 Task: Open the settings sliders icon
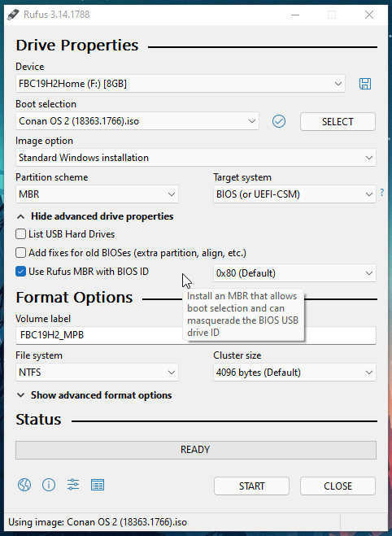[x=73, y=485]
